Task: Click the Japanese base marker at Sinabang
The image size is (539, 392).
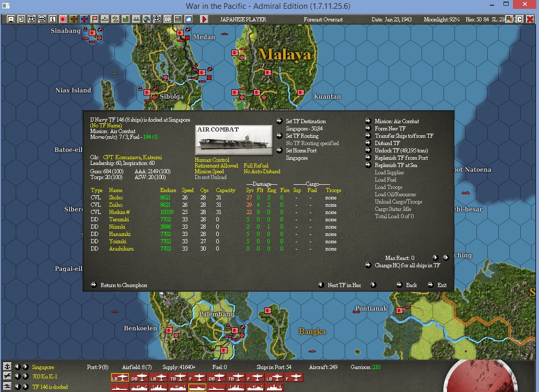Action: point(92,33)
